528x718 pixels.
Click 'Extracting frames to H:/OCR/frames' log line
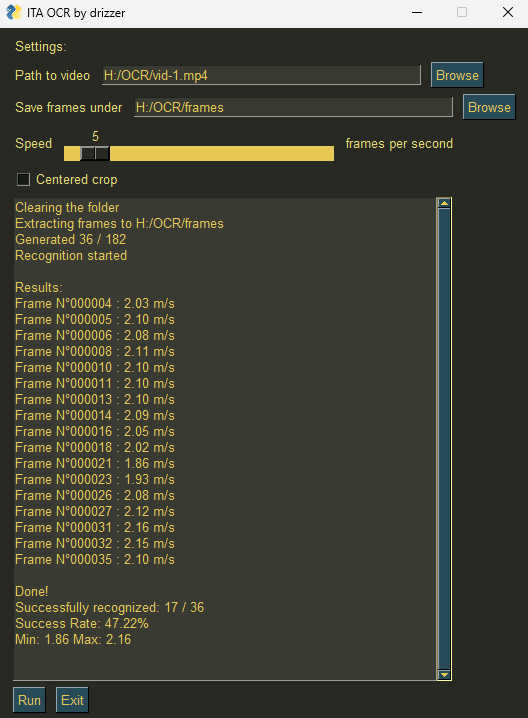click(x=119, y=223)
